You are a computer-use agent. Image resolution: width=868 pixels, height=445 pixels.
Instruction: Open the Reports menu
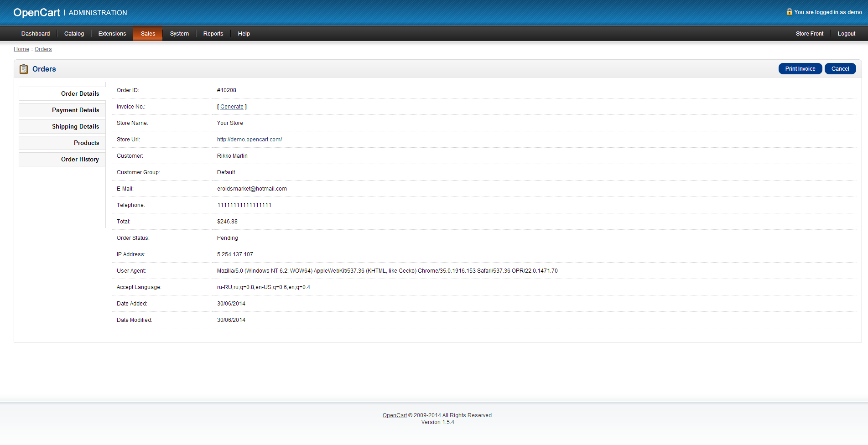(213, 34)
